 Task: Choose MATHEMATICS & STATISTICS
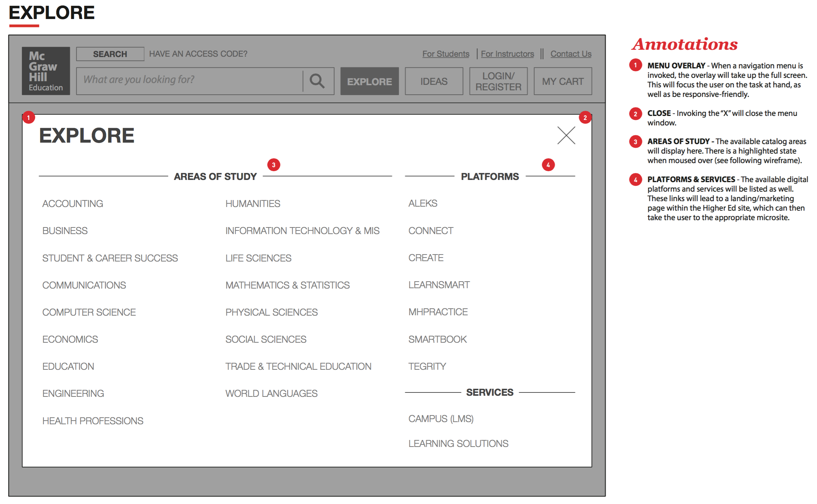coord(288,285)
